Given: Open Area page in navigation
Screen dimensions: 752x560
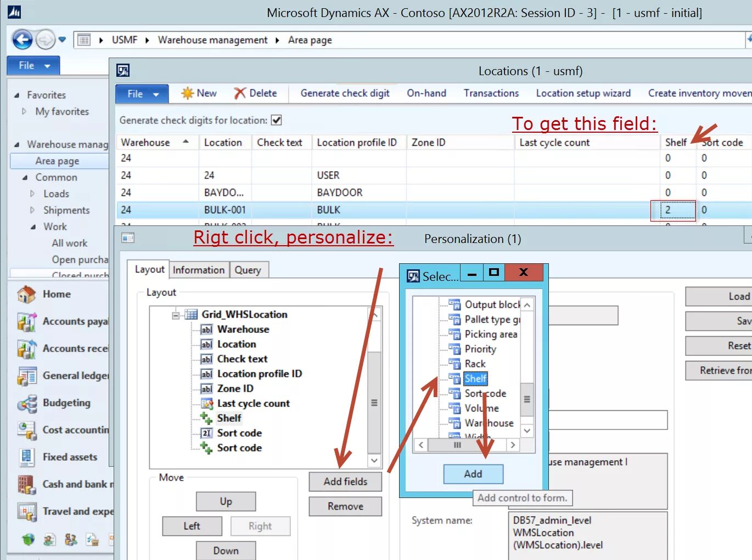Looking at the screenshot, I should pos(57,161).
